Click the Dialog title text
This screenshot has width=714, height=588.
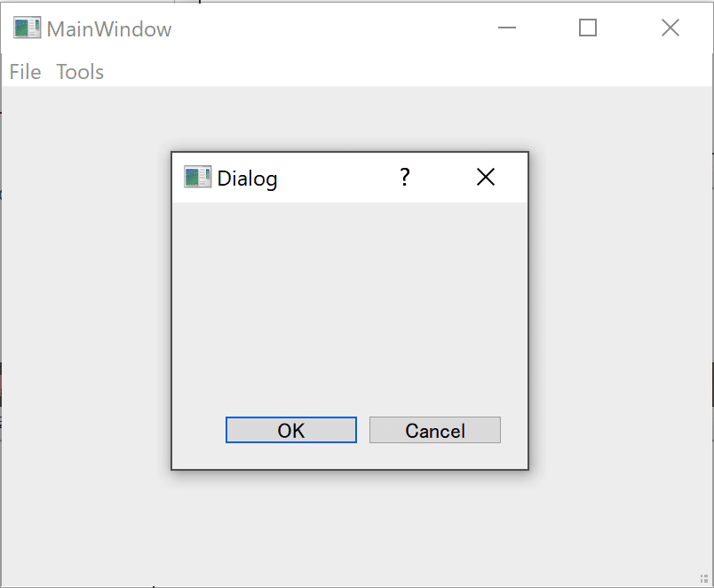pos(248,179)
